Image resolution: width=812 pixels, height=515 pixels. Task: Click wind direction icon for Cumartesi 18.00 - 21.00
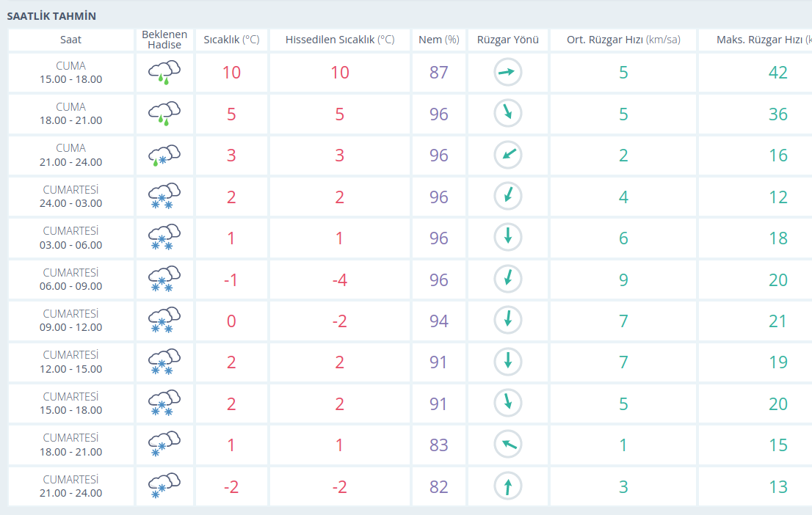point(507,445)
